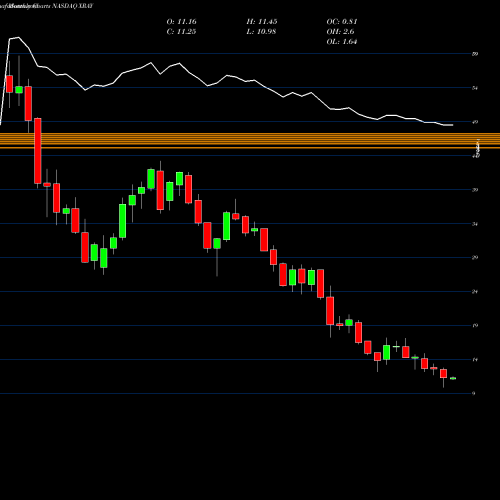Click the 'OL: 1.64' value
The image size is (500, 500).
coord(342,42)
